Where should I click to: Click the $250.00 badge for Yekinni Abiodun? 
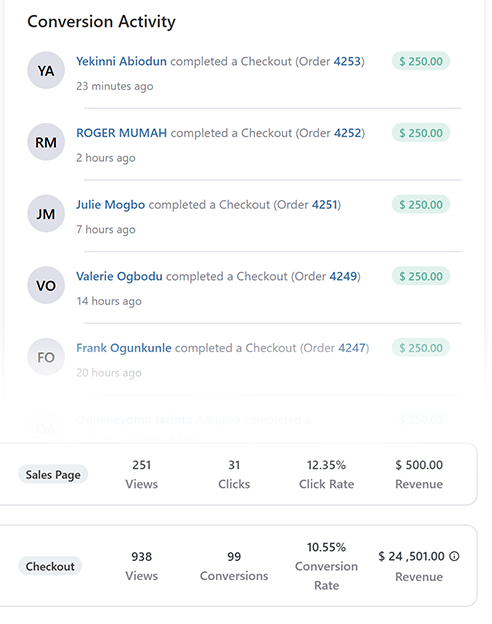coord(421,61)
